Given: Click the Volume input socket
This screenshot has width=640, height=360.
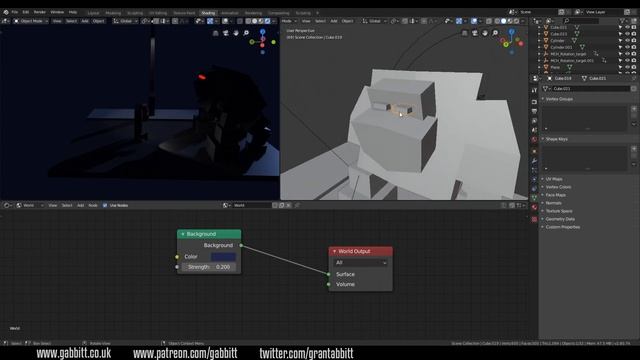Looking at the screenshot, I should [329, 284].
